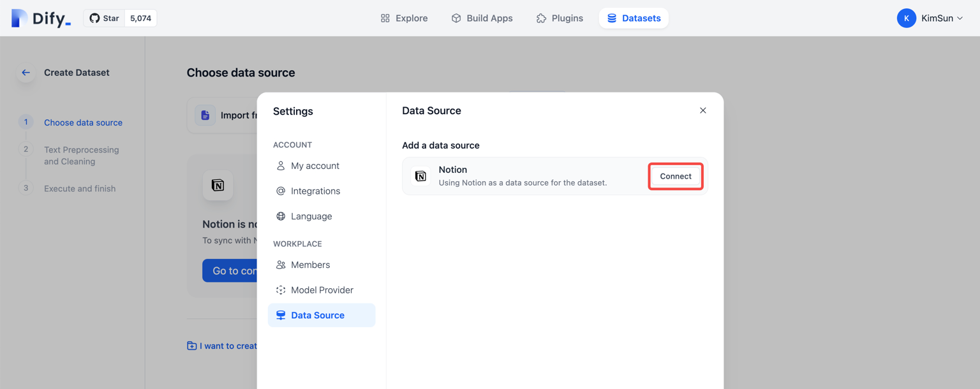This screenshot has height=389, width=980.
Task: Click the Notion label text
Action: click(453, 170)
